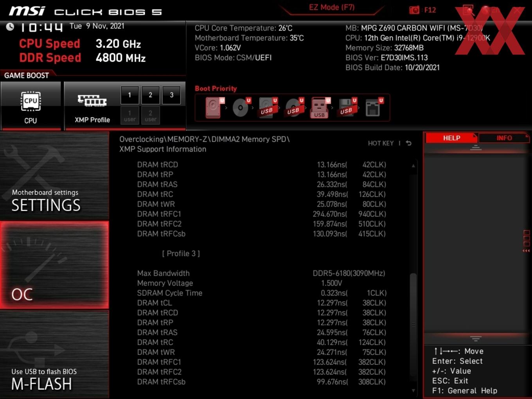Select the USB floppy boot device icon
532x399 pixels.
(x=347, y=108)
